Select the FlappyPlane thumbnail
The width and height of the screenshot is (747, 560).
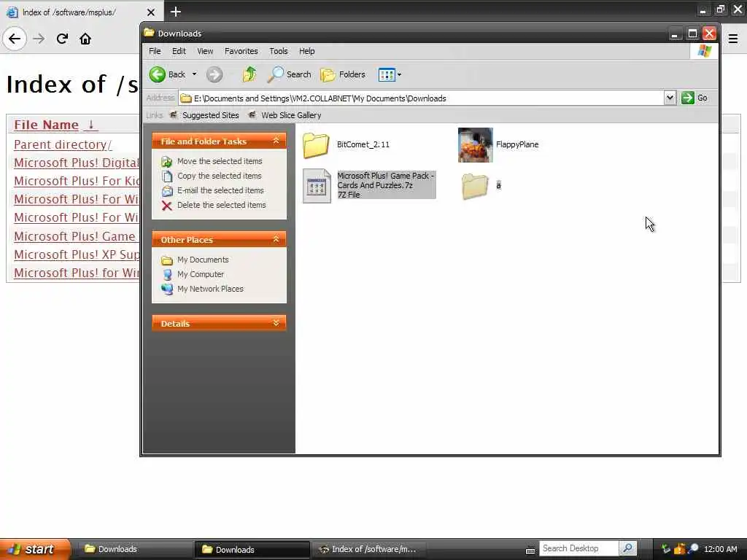(x=475, y=145)
